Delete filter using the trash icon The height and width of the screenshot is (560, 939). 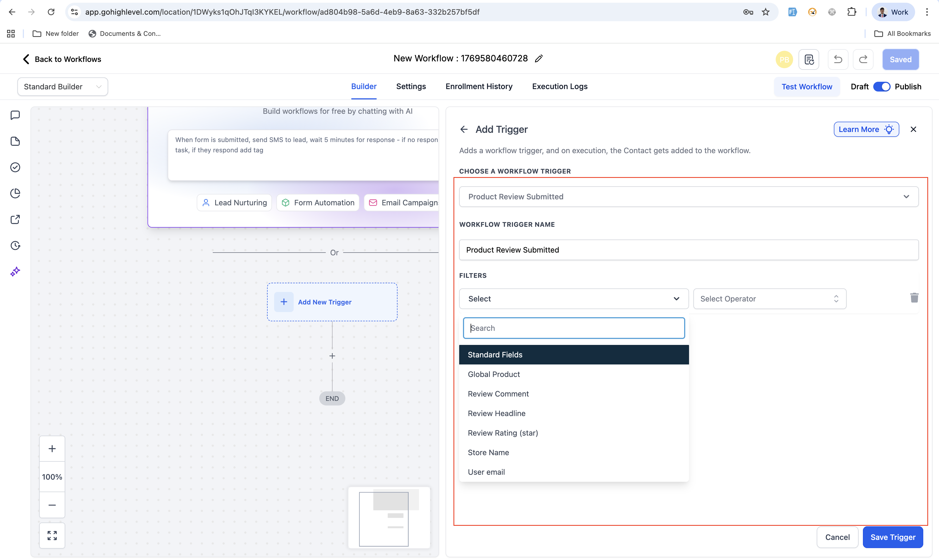(914, 298)
